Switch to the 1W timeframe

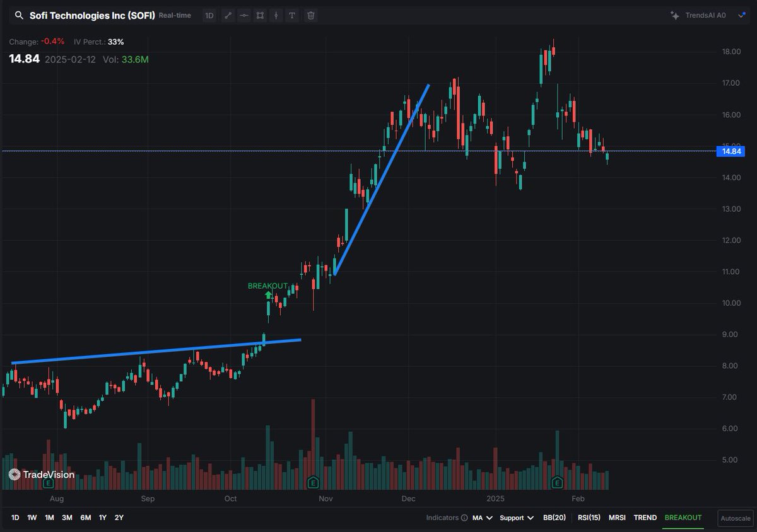pyautogui.click(x=31, y=518)
